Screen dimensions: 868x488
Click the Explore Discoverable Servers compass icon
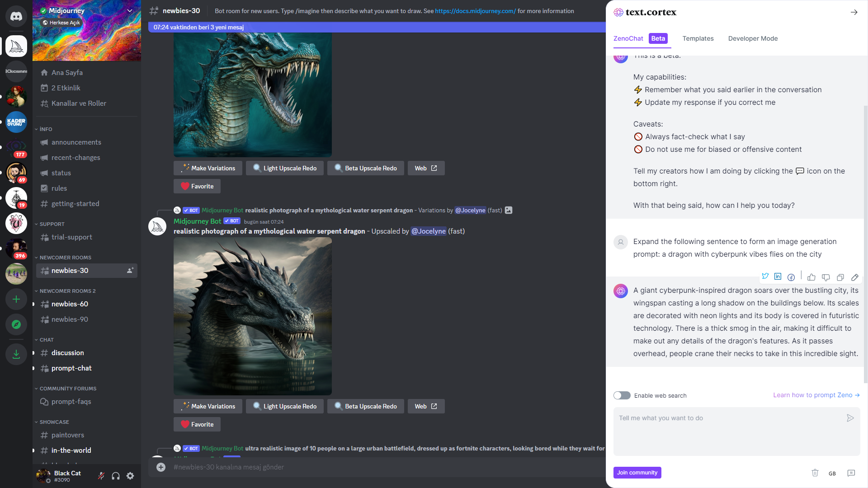(16, 324)
